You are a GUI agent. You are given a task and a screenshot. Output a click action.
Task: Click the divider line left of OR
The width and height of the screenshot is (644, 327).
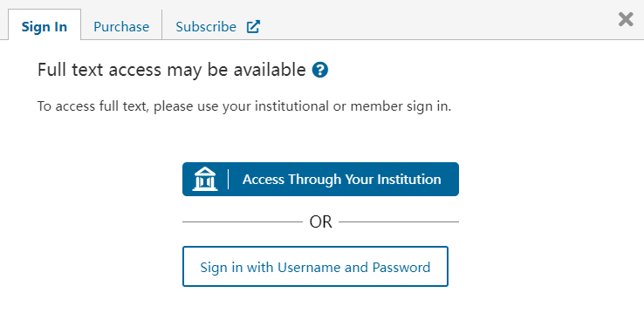pyautogui.click(x=243, y=222)
